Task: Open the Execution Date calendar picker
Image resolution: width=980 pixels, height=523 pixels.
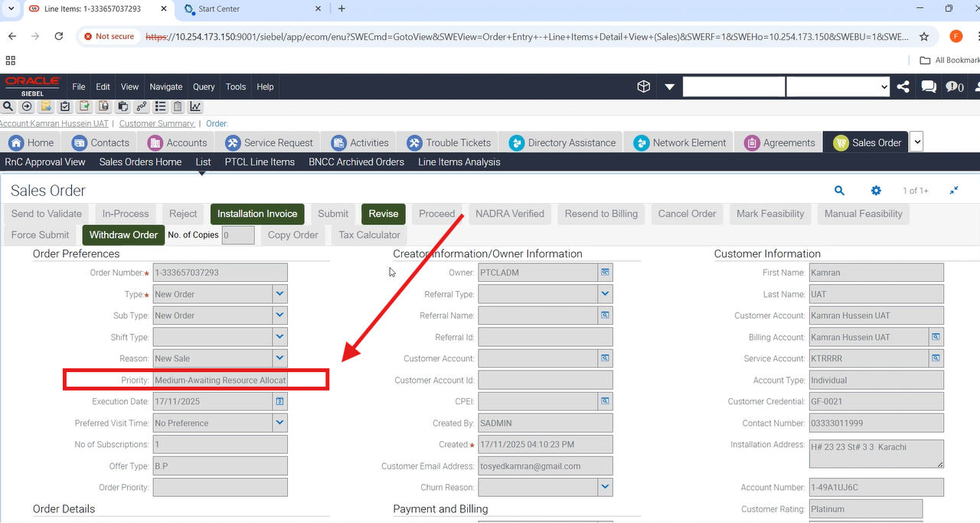Action: coord(279,401)
